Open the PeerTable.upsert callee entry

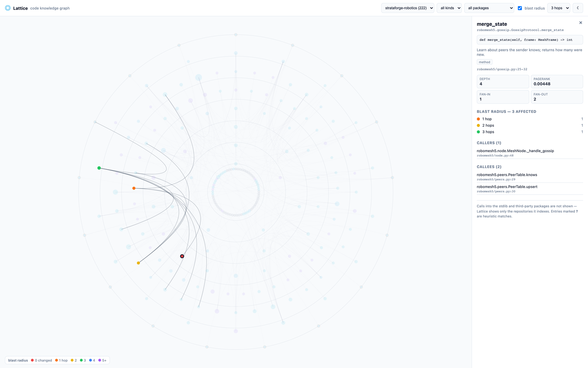[530, 188]
